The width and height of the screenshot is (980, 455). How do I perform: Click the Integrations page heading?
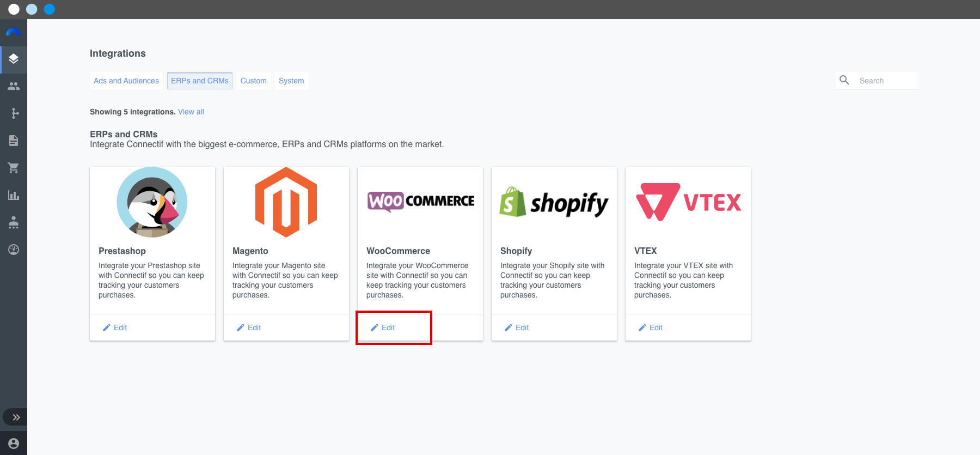(x=118, y=53)
